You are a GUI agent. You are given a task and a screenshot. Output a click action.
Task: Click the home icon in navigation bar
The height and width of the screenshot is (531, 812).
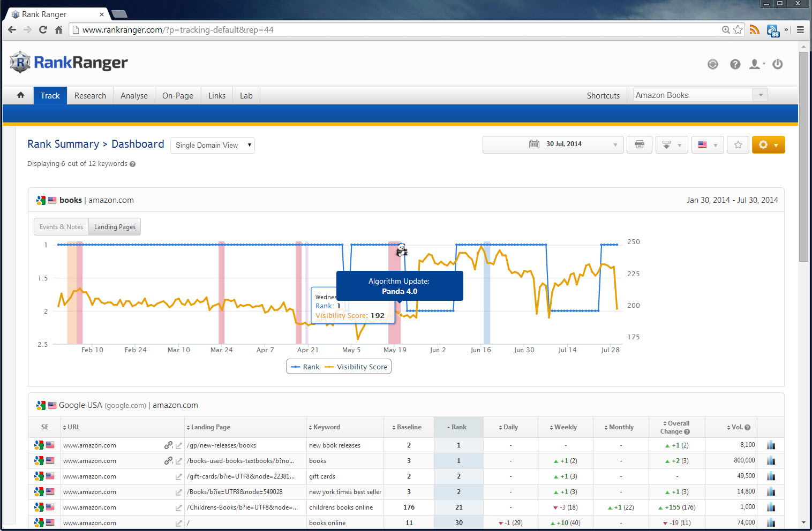tap(20, 95)
